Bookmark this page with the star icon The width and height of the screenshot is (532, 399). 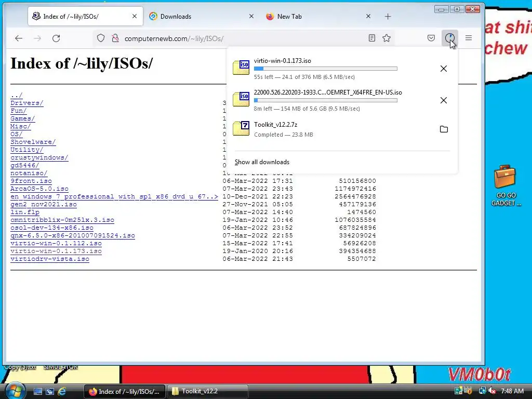pos(387,38)
